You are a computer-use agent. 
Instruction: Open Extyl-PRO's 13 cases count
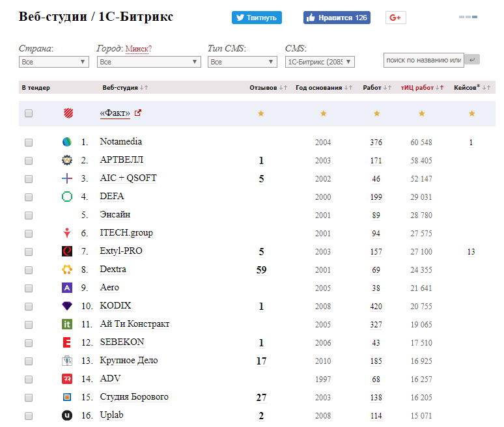point(471,251)
